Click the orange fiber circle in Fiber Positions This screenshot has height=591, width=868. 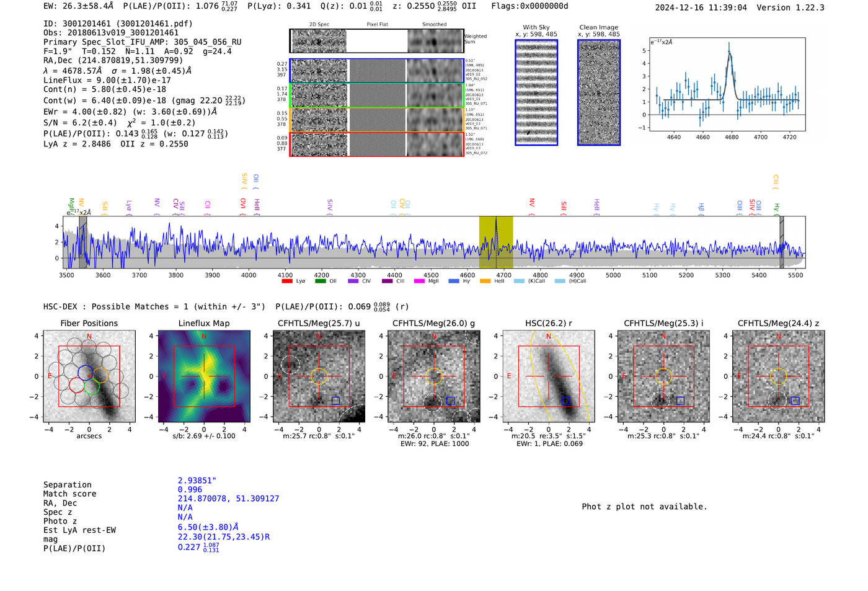click(100, 375)
